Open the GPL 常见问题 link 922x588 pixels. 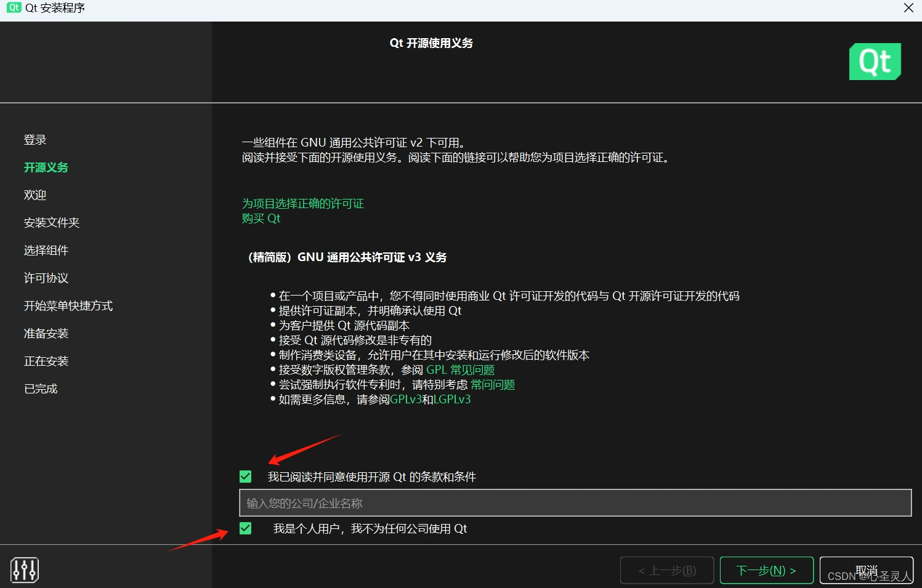click(460, 369)
